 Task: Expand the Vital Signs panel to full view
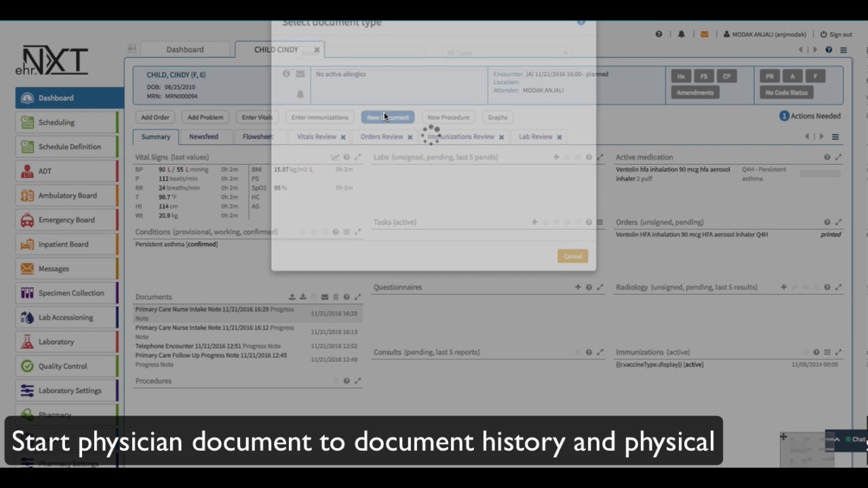[x=357, y=157]
